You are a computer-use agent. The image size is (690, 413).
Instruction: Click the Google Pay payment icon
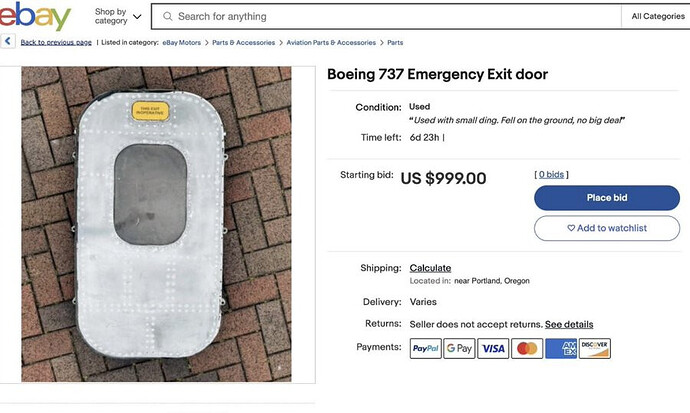click(459, 348)
